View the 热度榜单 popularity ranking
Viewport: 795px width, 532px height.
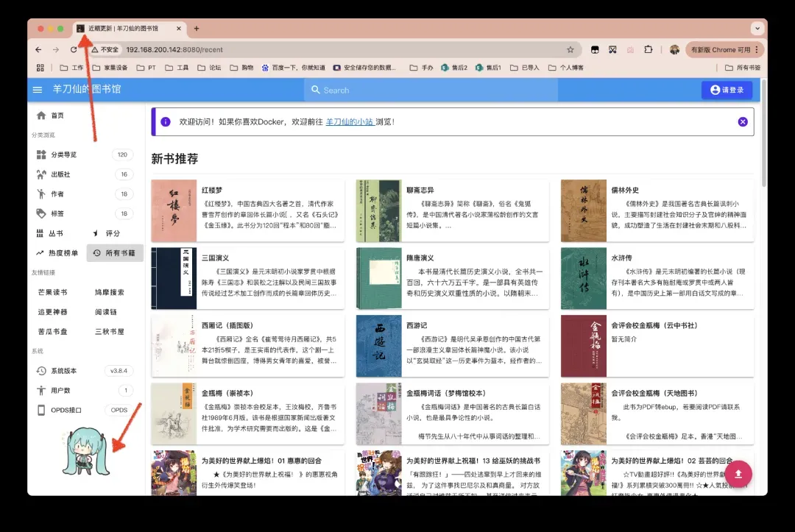57,253
